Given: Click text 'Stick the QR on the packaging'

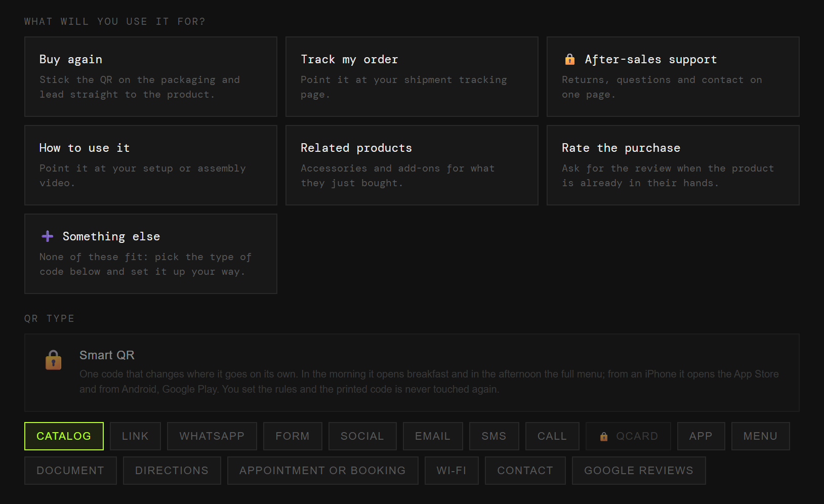Looking at the screenshot, I should point(128,80).
